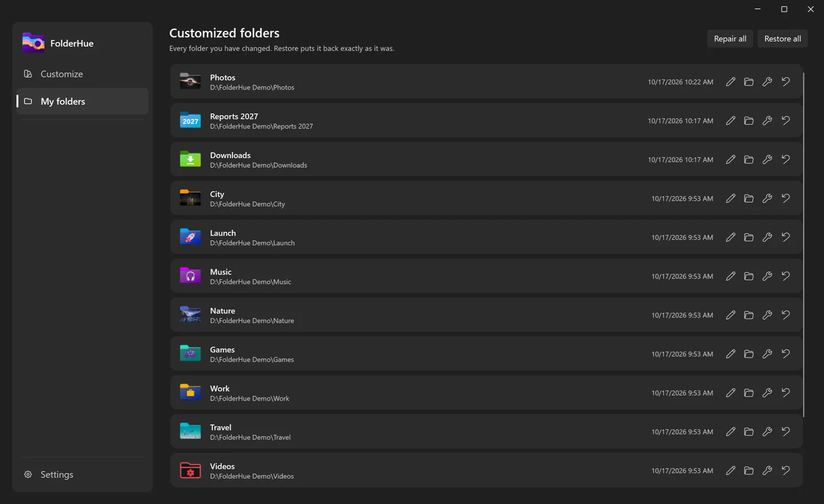Open Nature folder location icon
The height and width of the screenshot is (504, 824).
[x=748, y=315]
